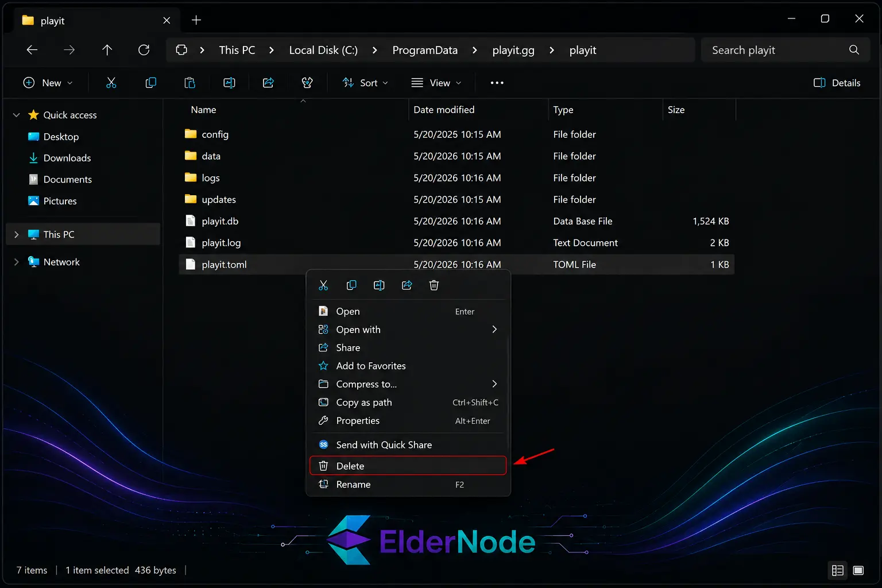
Task: Open Properties from the context menu
Action: click(408, 421)
